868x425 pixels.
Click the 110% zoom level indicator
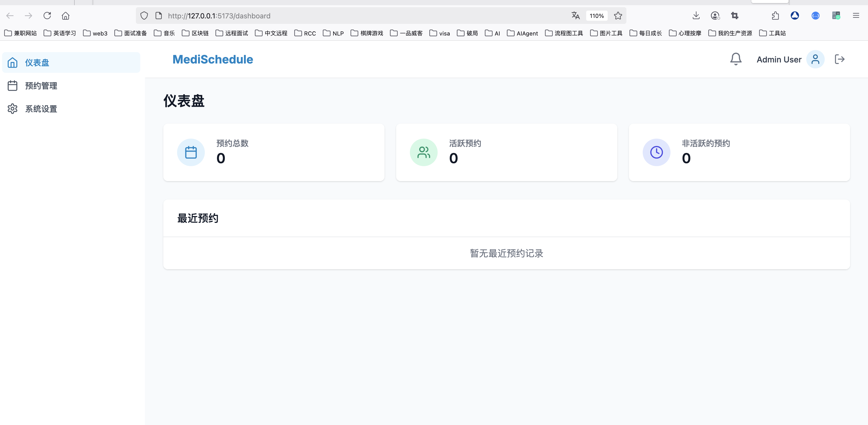[x=596, y=16]
